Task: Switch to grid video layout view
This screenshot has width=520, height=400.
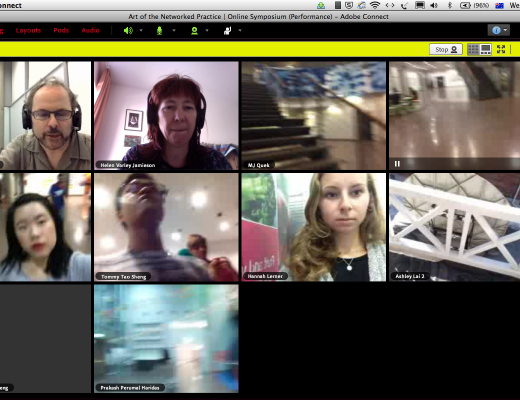Action: click(473, 50)
